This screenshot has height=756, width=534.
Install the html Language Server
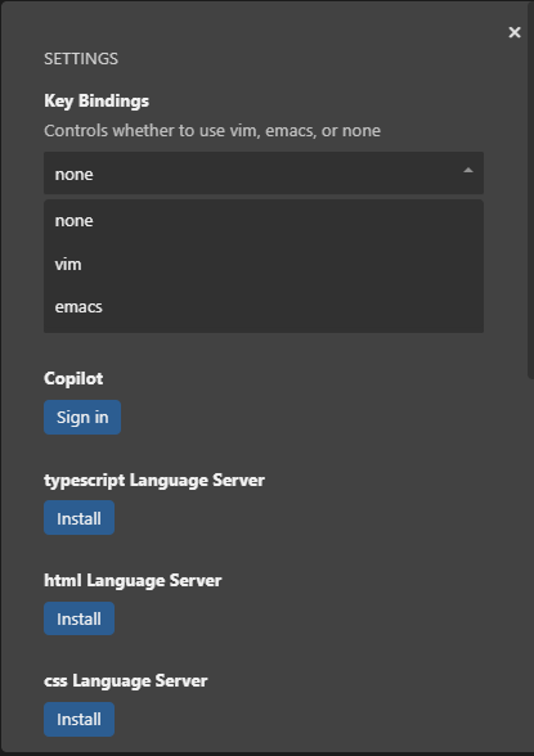click(79, 618)
